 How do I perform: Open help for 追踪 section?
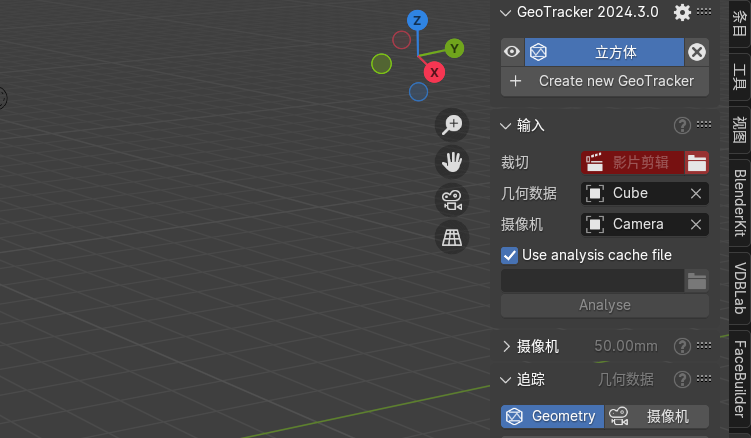point(682,380)
